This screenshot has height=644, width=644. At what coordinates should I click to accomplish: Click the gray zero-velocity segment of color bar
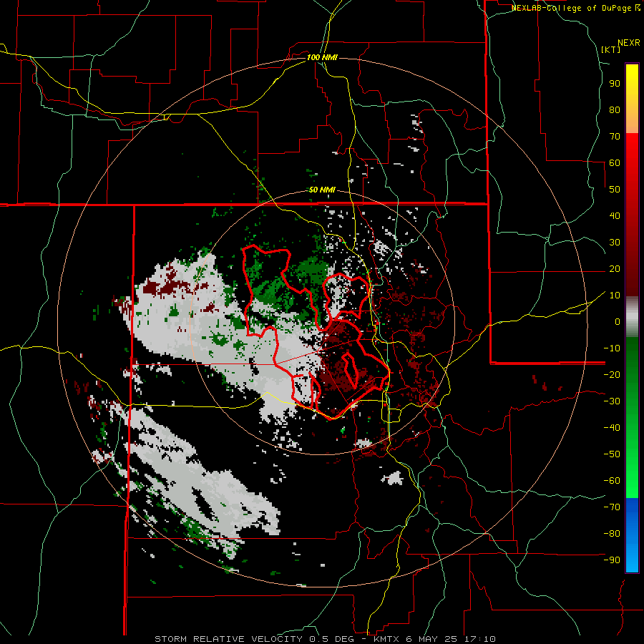click(x=632, y=316)
